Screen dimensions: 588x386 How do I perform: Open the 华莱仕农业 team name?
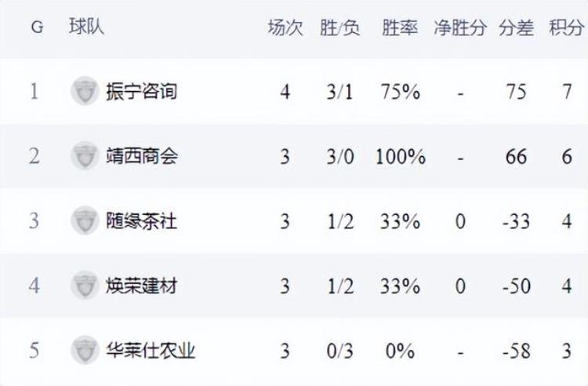pyautogui.click(x=150, y=349)
